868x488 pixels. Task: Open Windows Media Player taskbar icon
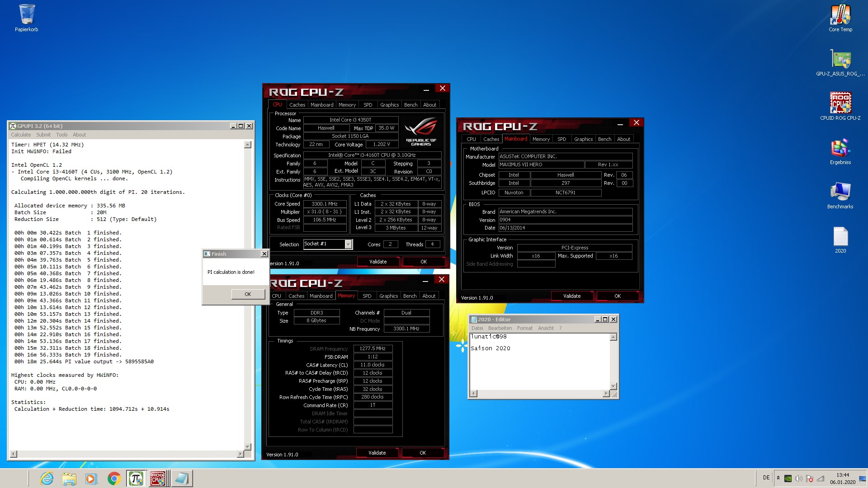click(x=91, y=479)
